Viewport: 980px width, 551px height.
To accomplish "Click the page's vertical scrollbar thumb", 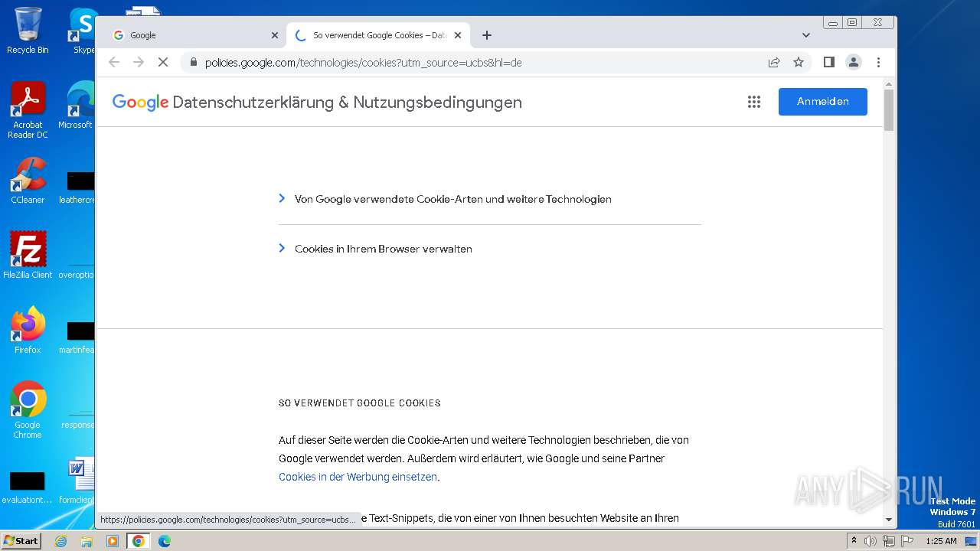I will (889, 110).
